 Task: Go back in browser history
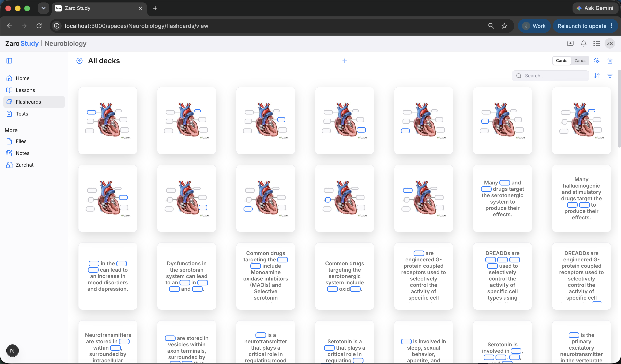tap(9, 26)
